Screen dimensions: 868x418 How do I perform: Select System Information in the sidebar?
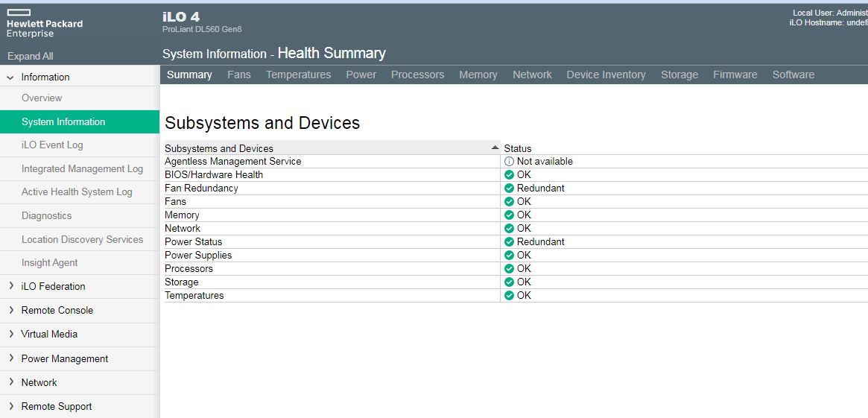coord(80,121)
